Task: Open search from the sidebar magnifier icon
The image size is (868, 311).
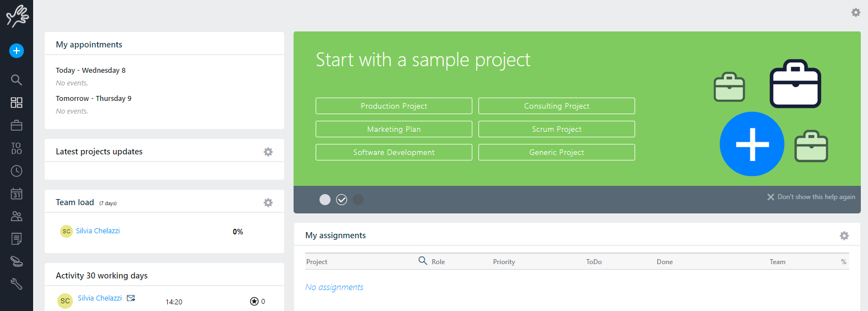Action: [x=17, y=80]
